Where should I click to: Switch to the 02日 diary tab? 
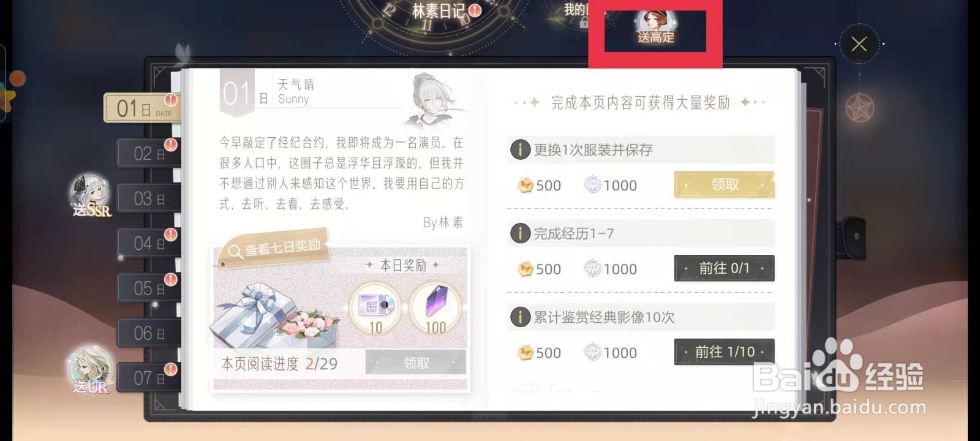[x=148, y=153]
